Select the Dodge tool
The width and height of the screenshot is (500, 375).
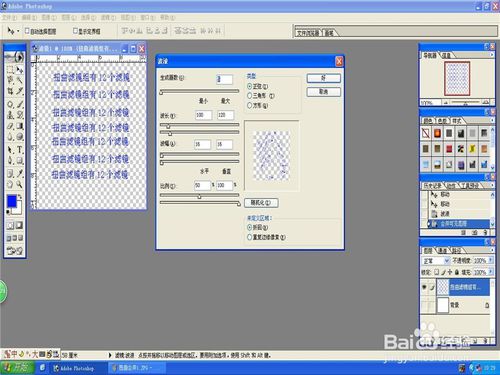(20, 137)
